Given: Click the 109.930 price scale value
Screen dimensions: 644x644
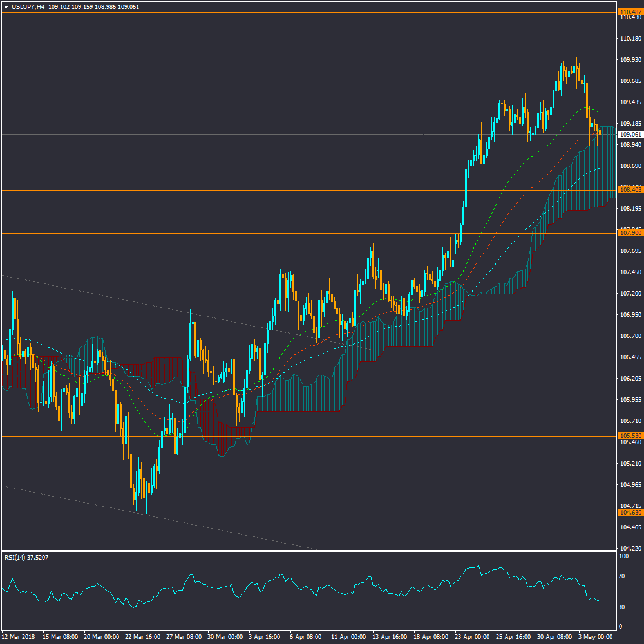Looking at the screenshot, I should click(629, 60).
